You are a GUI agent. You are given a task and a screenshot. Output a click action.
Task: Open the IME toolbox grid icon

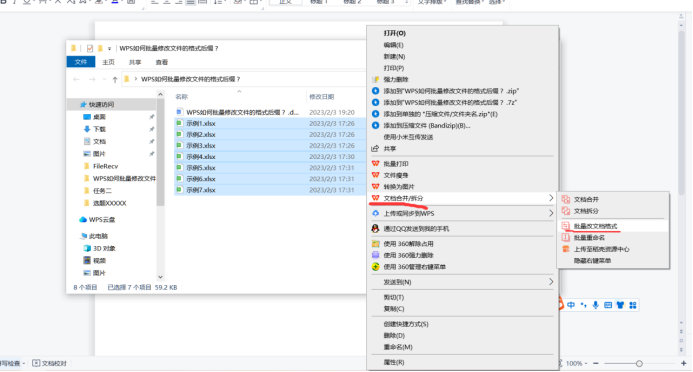coord(633,305)
